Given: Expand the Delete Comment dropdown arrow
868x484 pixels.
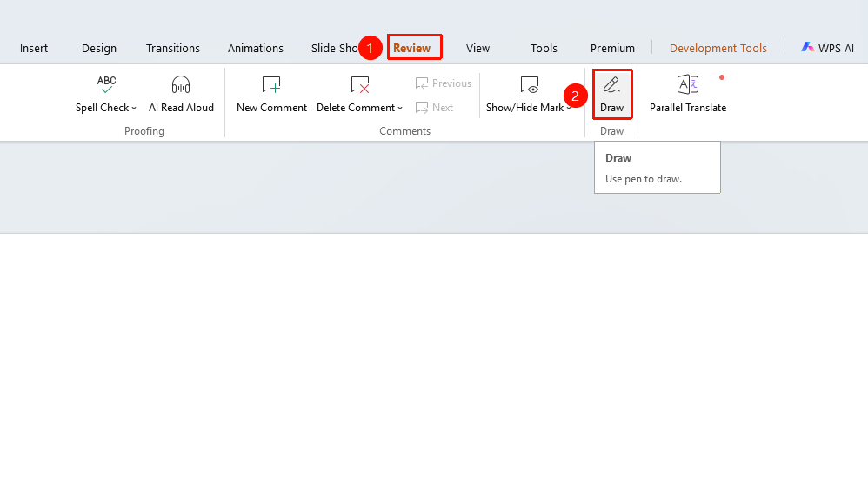Looking at the screenshot, I should pyautogui.click(x=400, y=109).
